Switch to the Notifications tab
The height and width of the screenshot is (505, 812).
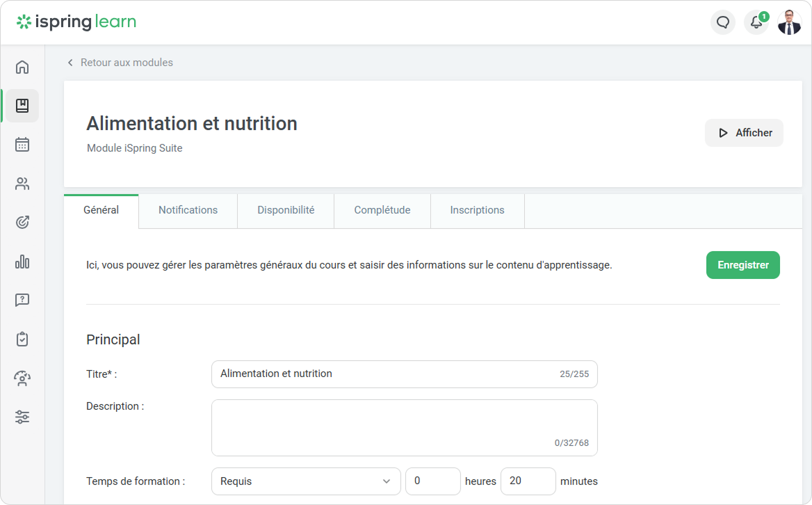pyautogui.click(x=188, y=210)
